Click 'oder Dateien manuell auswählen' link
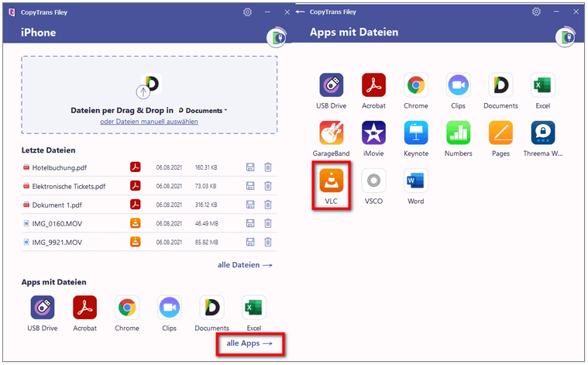This screenshot has width=588, height=365. point(149,122)
